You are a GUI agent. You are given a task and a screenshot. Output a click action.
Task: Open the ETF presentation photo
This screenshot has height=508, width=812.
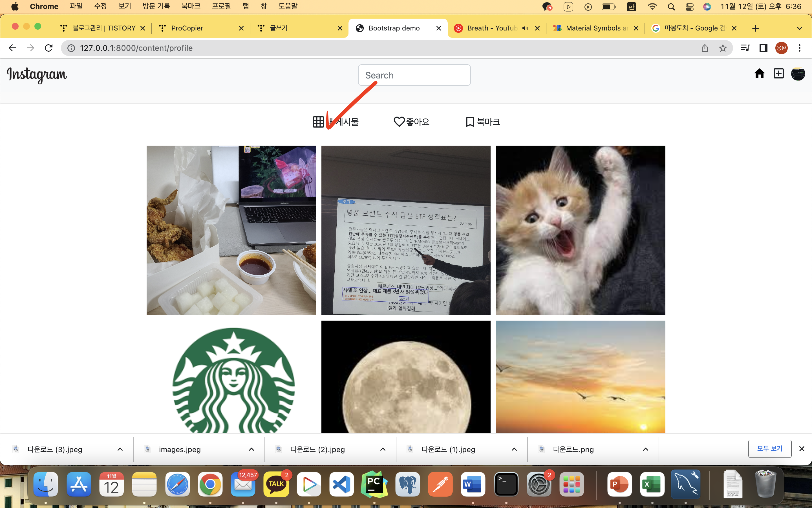406,230
